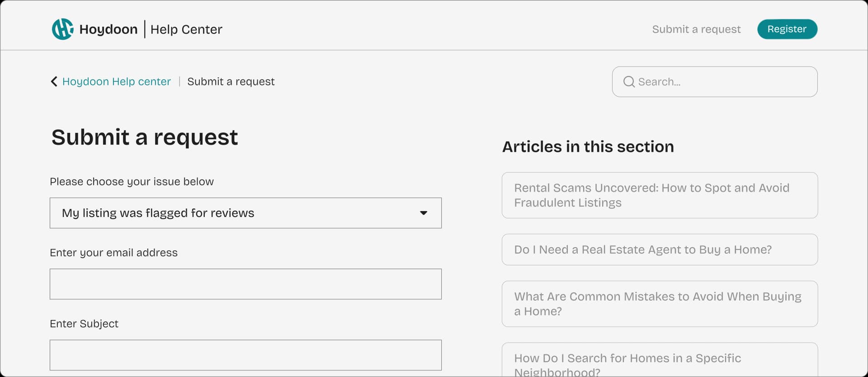Image resolution: width=868 pixels, height=377 pixels.
Task: Click the "Please choose your issue below" label
Action: pos(132,182)
